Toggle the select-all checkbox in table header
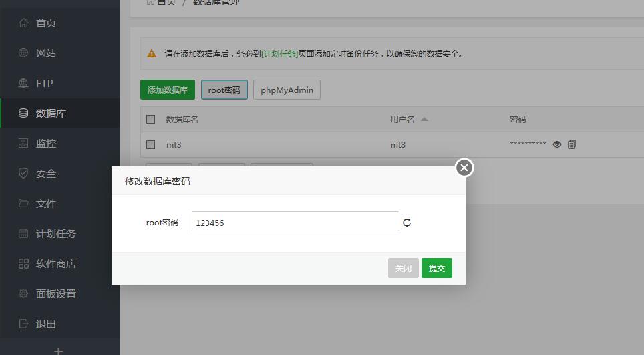The width and height of the screenshot is (644, 355). point(151,120)
